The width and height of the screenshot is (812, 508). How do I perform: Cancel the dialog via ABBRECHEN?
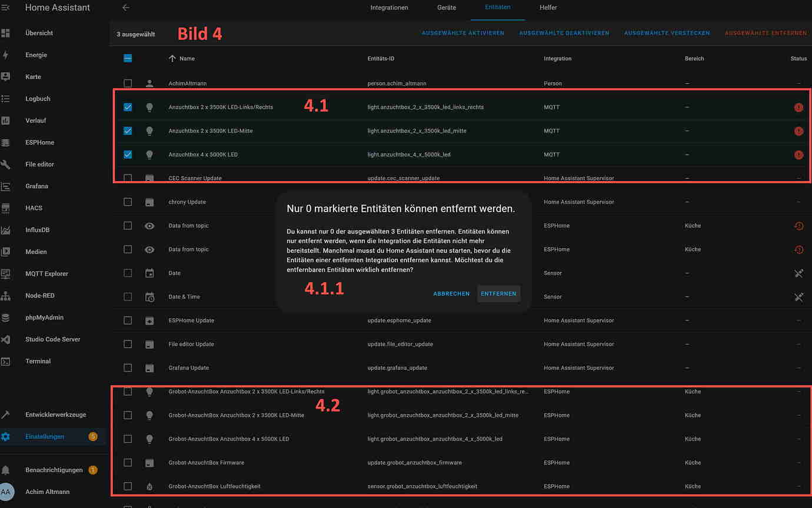[451, 293]
